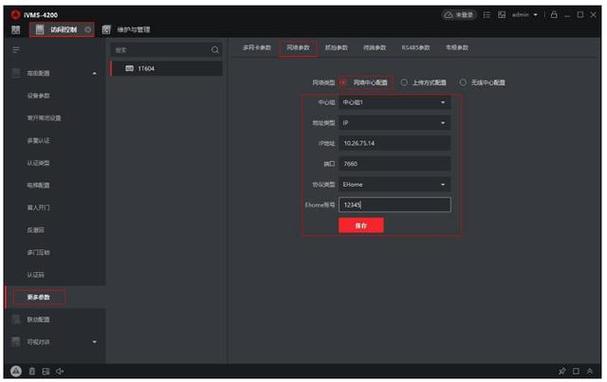Collapse the 高级配置 section arrow
Image resolution: width=607 pixels, height=382 pixels.
point(94,74)
